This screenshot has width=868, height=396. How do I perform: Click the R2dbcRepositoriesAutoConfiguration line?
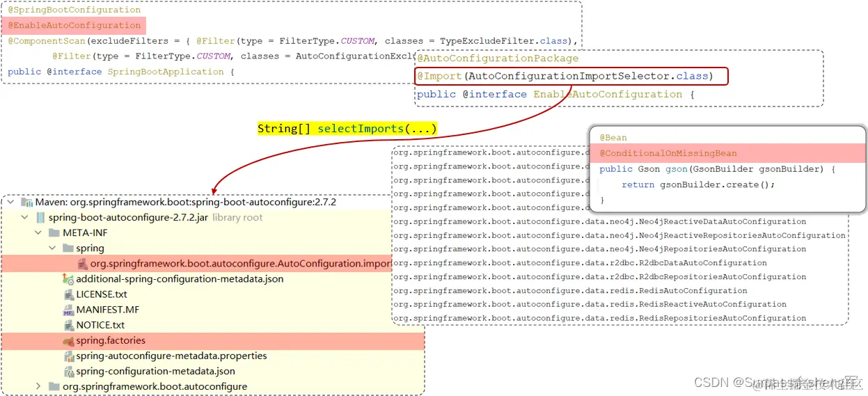pos(599,277)
